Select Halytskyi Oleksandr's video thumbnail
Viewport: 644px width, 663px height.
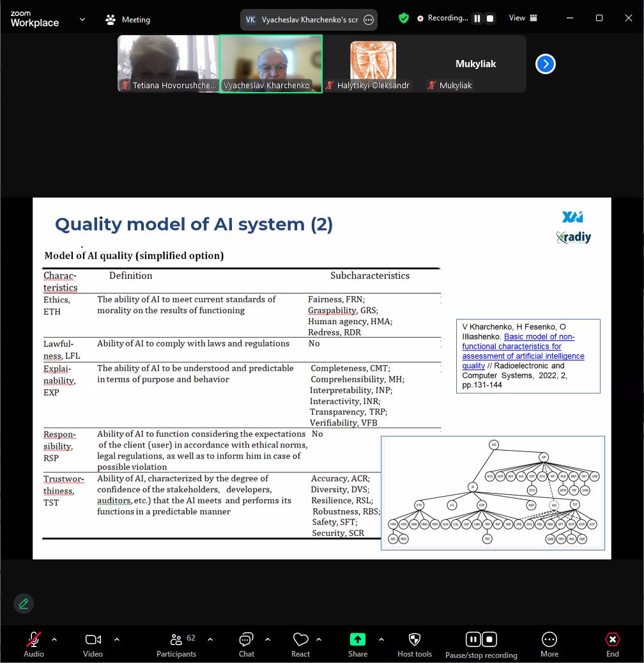pos(373,64)
